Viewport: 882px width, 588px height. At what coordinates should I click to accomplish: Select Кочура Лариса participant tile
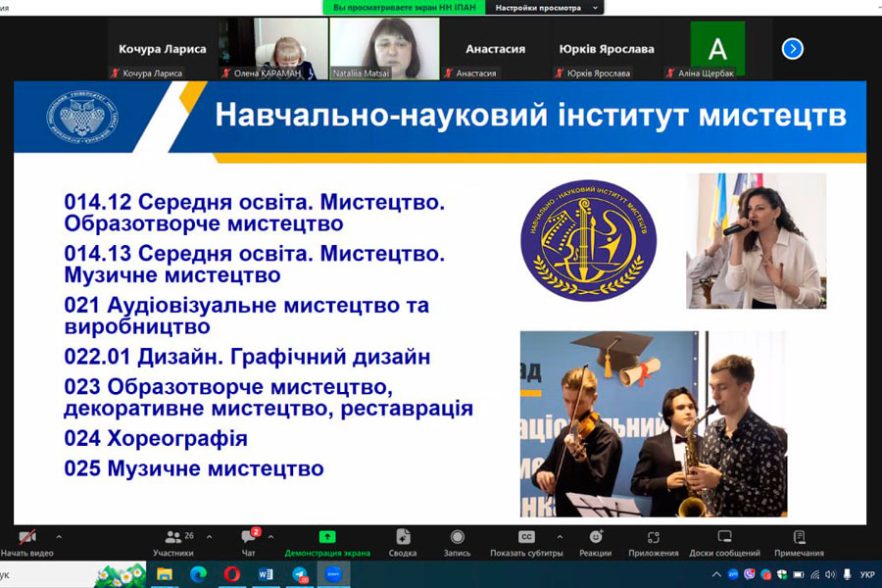pos(162,48)
